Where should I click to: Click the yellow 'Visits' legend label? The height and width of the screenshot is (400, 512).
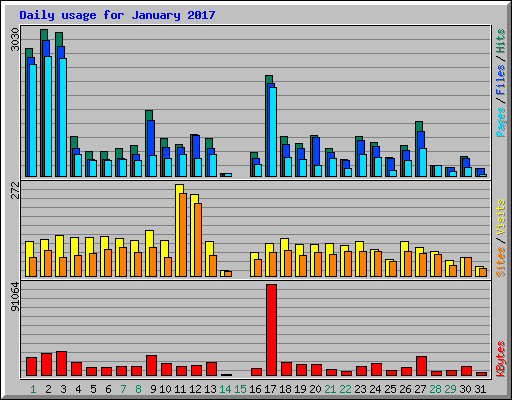501,217
